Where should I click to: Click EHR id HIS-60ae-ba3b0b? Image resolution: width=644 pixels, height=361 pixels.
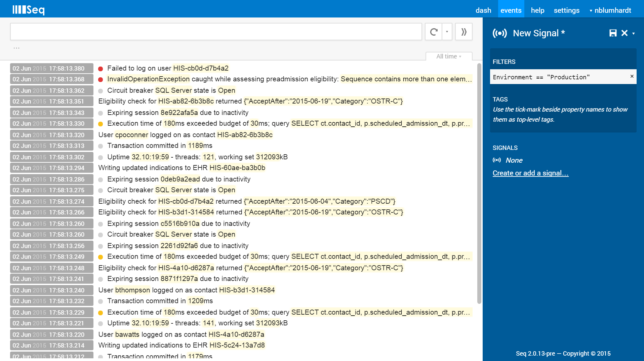(x=237, y=168)
